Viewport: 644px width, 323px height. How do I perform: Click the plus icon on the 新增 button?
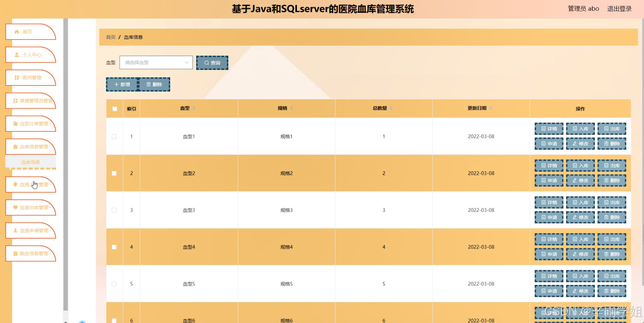tap(116, 84)
